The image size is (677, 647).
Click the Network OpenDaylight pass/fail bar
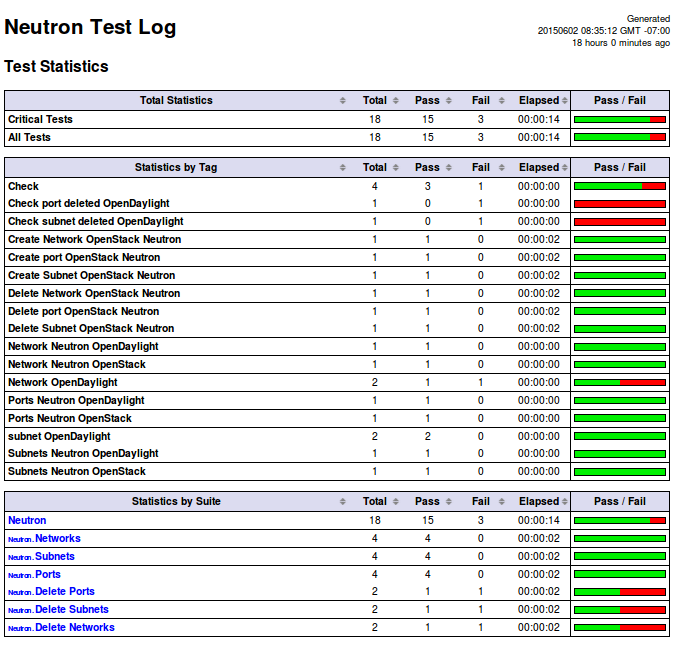click(x=619, y=383)
